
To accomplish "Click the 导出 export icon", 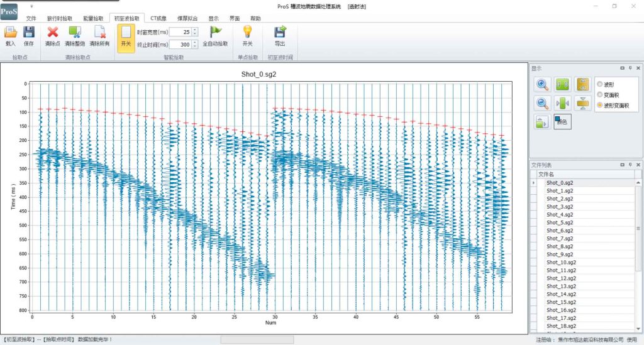I will click(280, 32).
